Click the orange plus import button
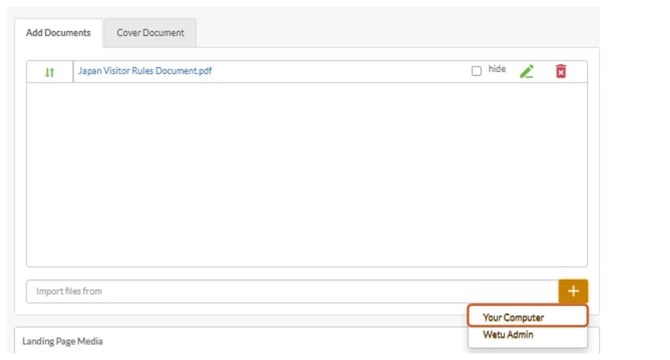 (x=573, y=291)
